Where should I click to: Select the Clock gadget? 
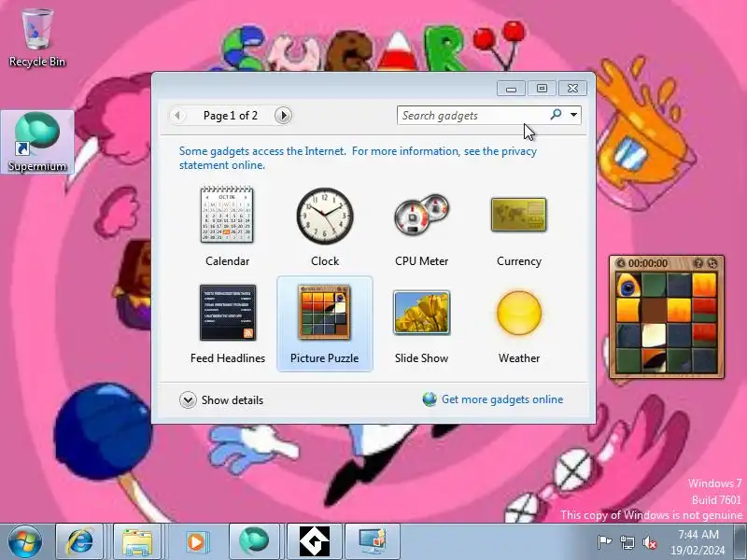325,226
